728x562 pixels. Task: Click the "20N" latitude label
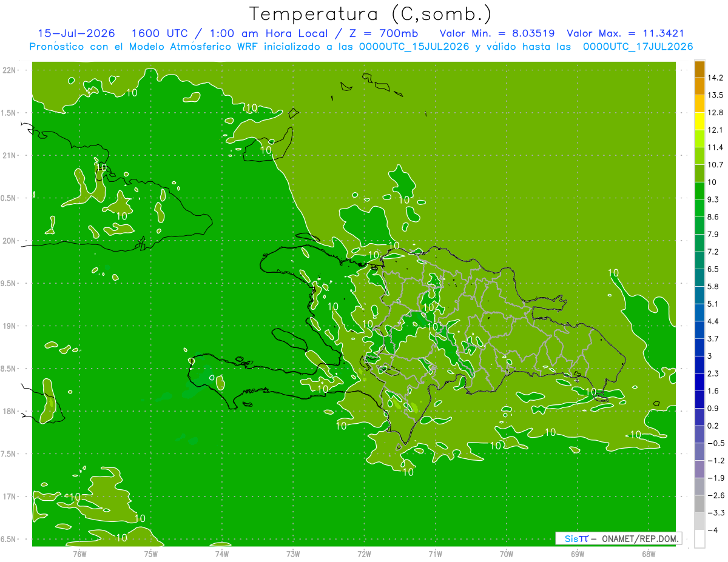coord(10,241)
